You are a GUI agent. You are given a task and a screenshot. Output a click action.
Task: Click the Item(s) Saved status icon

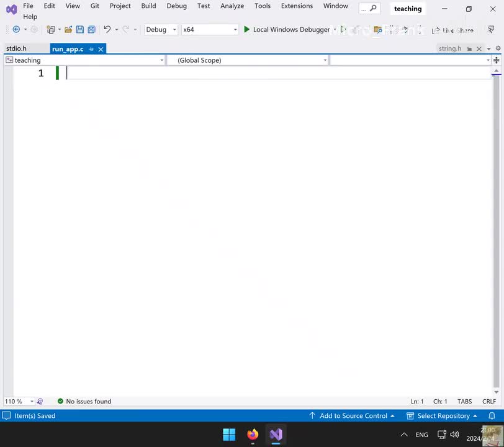(6, 416)
